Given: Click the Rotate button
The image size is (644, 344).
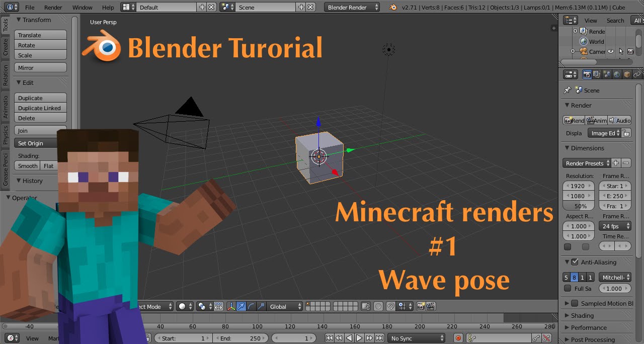Looking at the screenshot, I should click(x=41, y=45).
